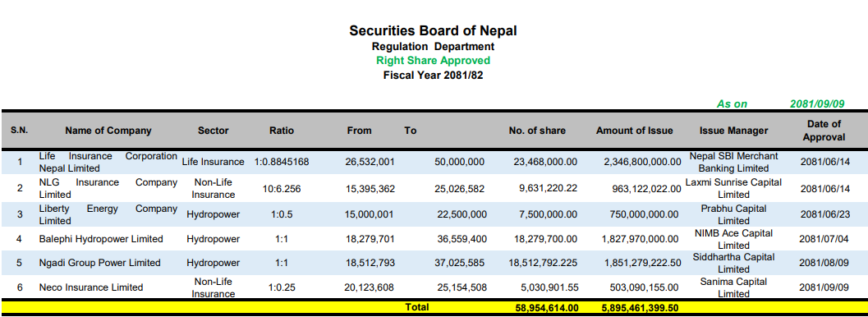
Task: Click the As on date 2081/09/09
Action: point(817,104)
